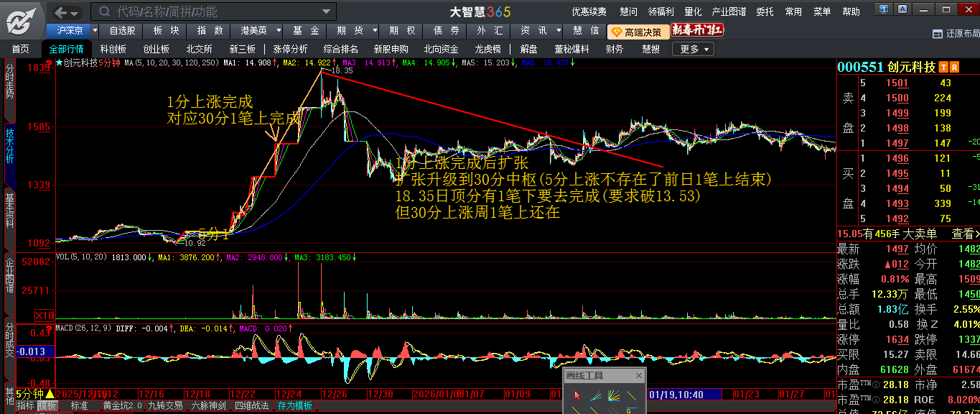This screenshot has width=980, height=414.
Task: Switch to the 全部行情 tab
Action: coord(66,49)
